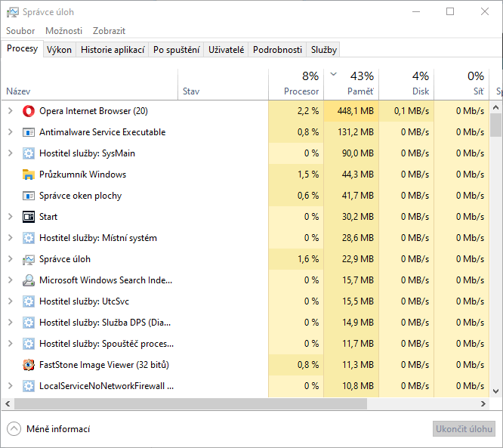Expand the Hostitel služby: Místní systém row
The width and height of the screenshot is (503, 448).
[x=10, y=238]
